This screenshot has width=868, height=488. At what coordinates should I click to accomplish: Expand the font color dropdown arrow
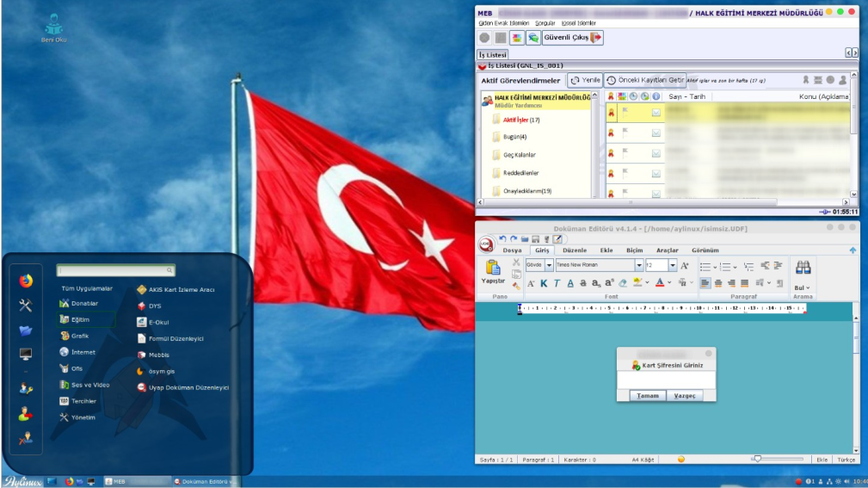click(669, 283)
